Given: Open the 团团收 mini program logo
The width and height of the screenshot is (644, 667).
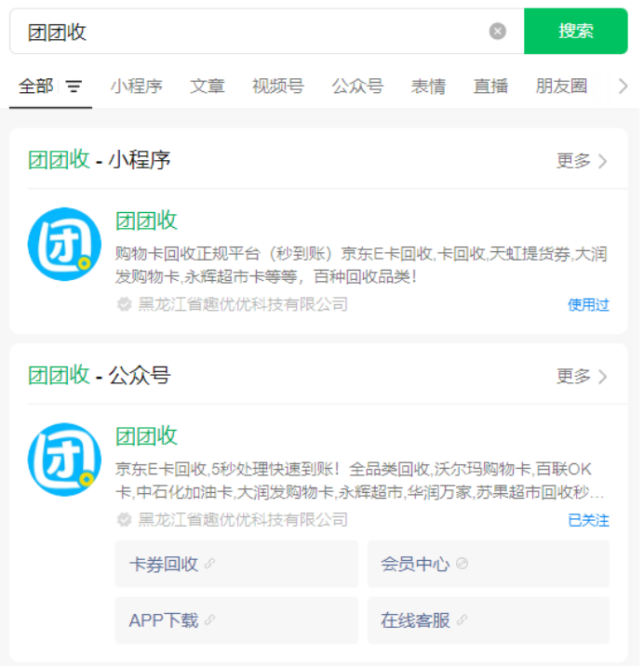Looking at the screenshot, I should [x=64, y=244].
